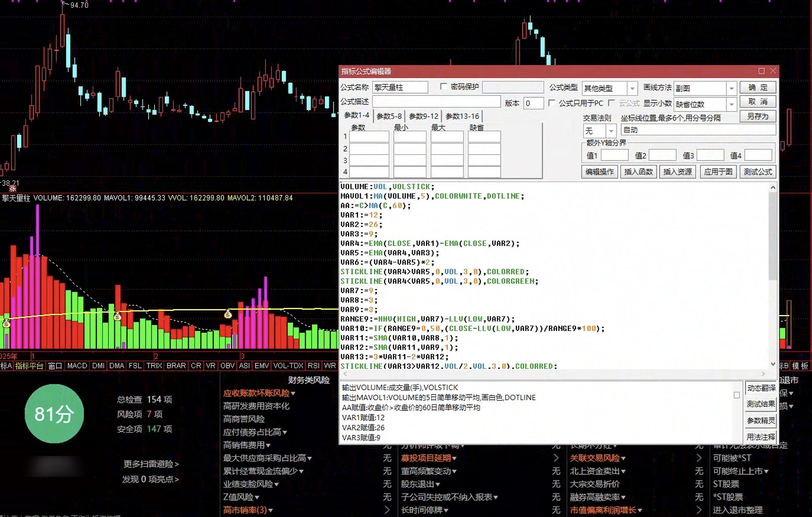
Task: Select the 测试结果 side button
Action: (761, 404)
